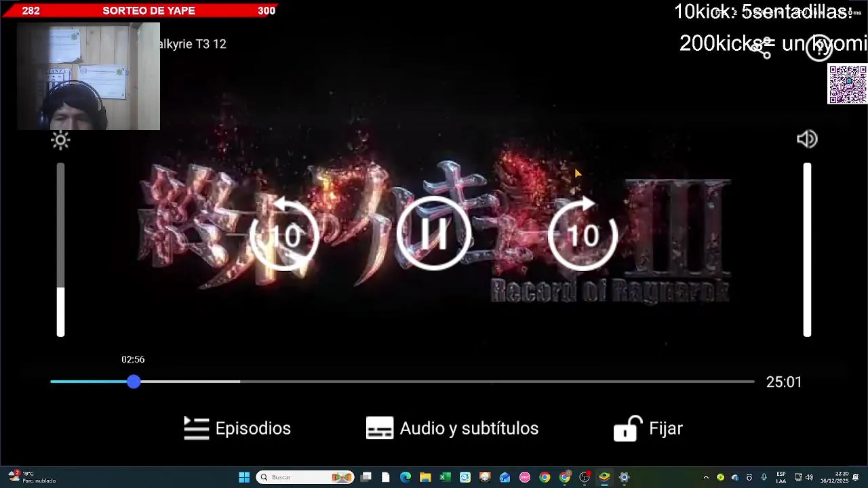This screenshot has width=868, height=488.
Task: Skip forward 10 seconds
Action: [x=583, y=235]
